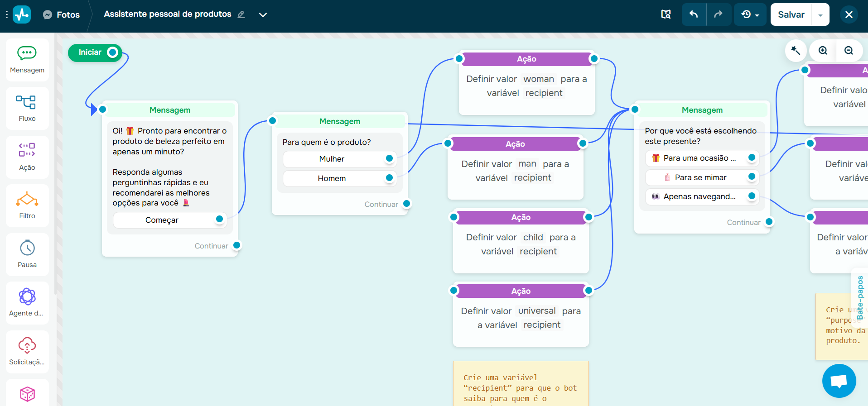Click the zoom out magnifier icon
Viewport: 868px width, 406px height.
click(849, 51)
